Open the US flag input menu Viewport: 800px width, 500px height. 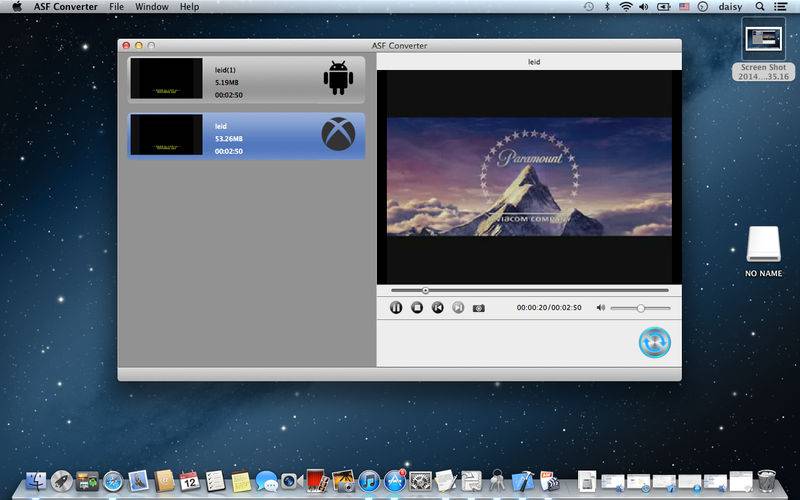[684, 7]
